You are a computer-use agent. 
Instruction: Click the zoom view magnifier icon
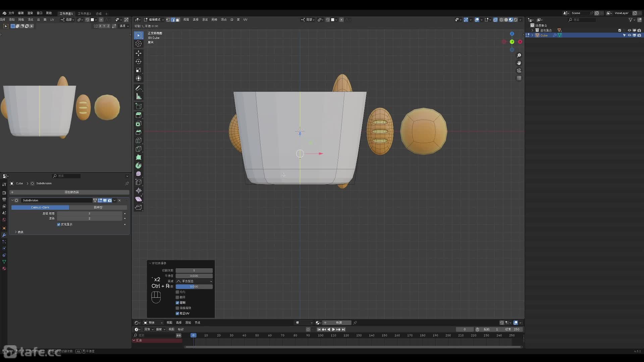click(x=519, y=55)
